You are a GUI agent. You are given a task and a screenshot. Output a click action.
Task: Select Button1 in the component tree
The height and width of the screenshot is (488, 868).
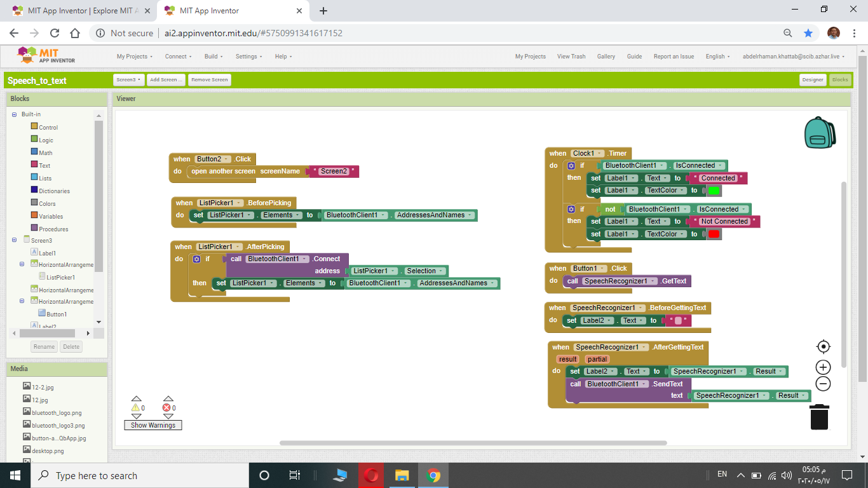click(x=56, y=314)
